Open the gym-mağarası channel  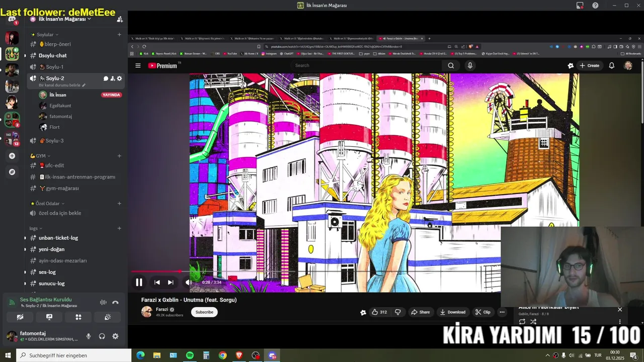75,188
